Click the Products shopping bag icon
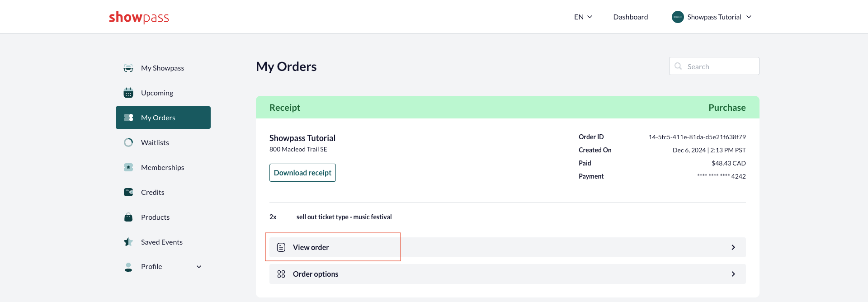This screenshot has height=302, width=868. (128, 217)
